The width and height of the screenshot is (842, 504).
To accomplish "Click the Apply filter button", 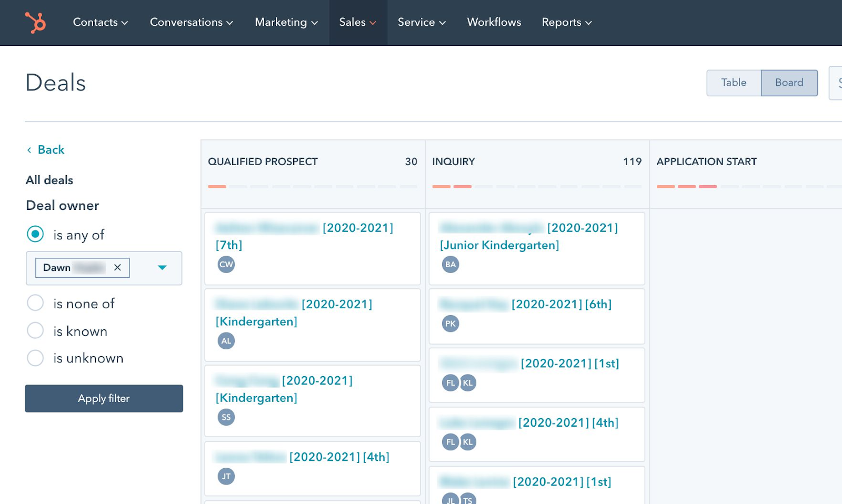I will point(104,398).
